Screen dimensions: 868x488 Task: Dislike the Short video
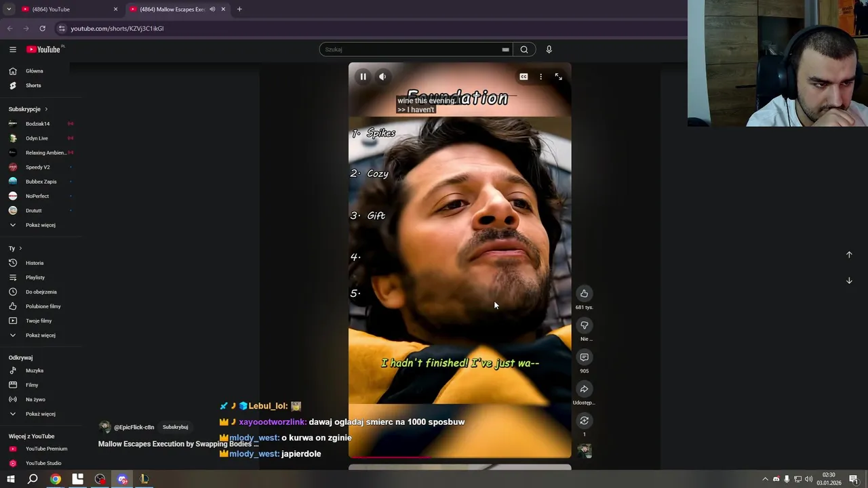(x=584, y=325)
